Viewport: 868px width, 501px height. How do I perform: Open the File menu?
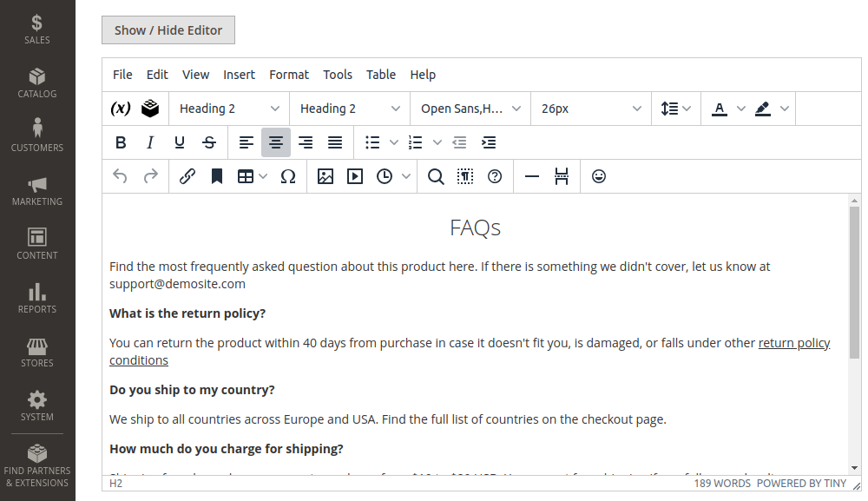[x=122, y=75]
